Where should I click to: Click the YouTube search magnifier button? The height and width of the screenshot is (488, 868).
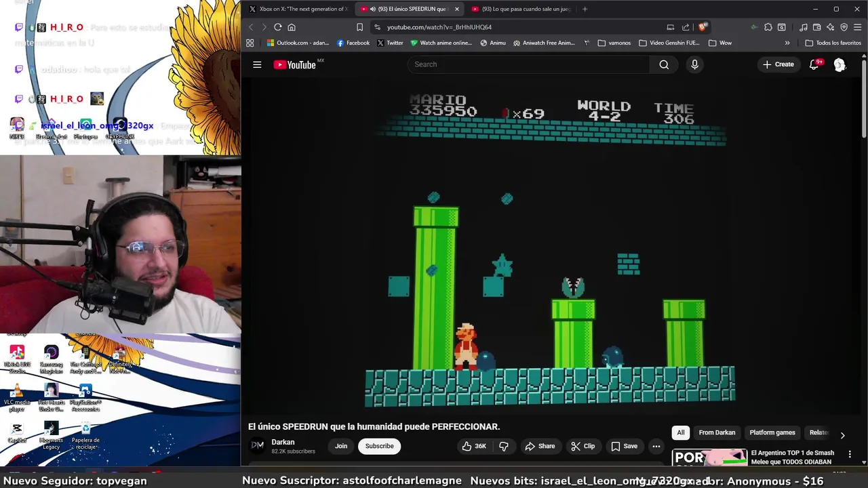point(664,64)
